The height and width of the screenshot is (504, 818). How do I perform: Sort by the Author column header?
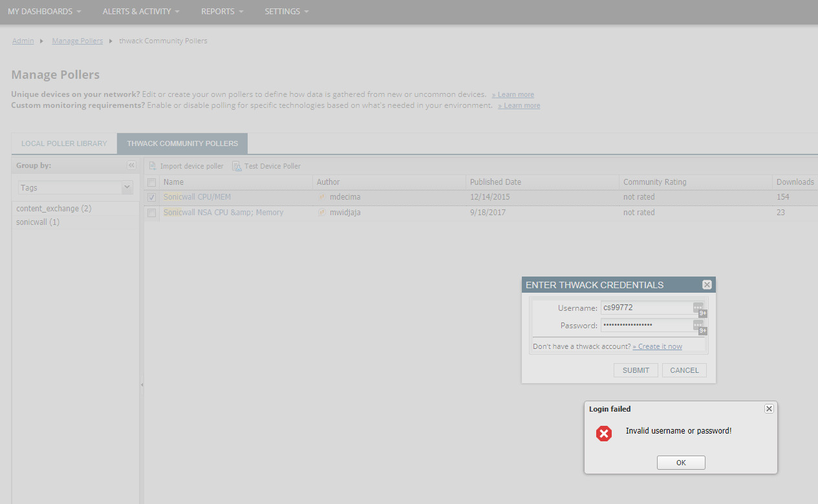[389, 182]
